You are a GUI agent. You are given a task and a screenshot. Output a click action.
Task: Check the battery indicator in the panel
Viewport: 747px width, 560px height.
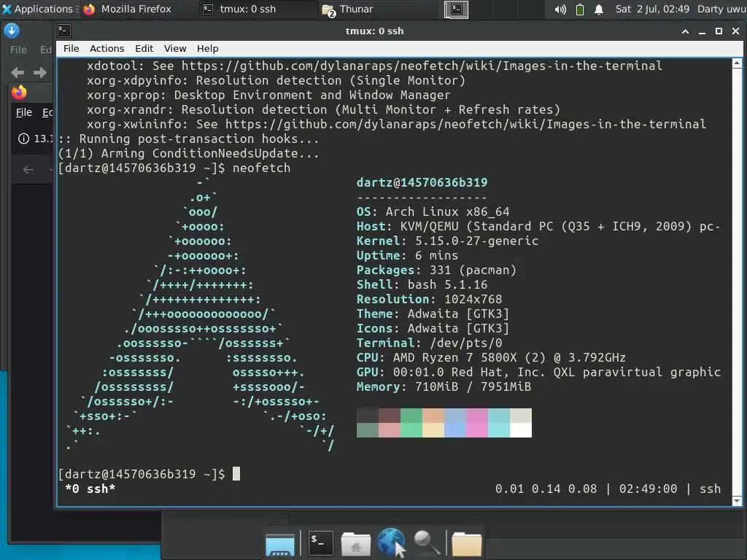click(580, 9)
